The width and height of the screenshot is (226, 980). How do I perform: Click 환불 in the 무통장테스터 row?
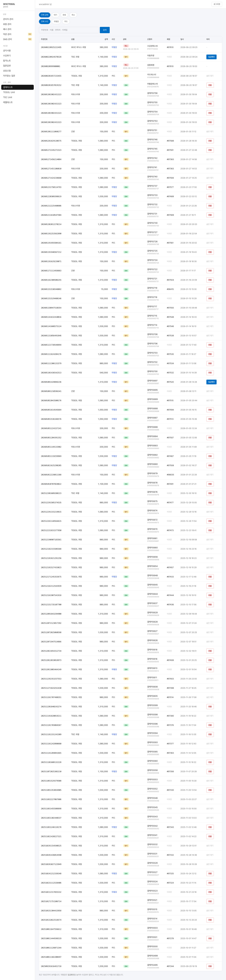click(210, 85)
